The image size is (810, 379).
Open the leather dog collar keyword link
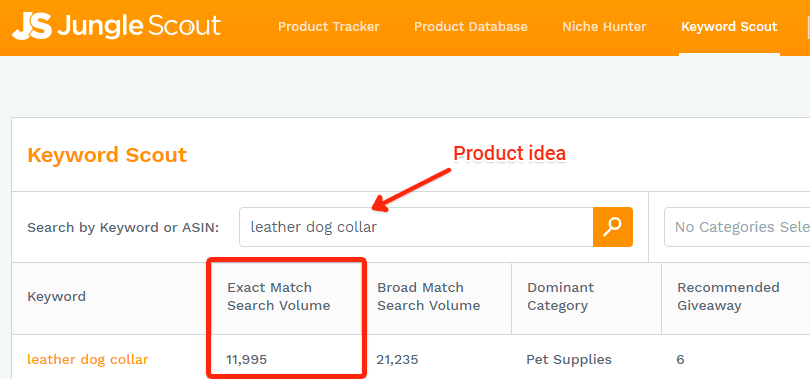pos(88,359)
